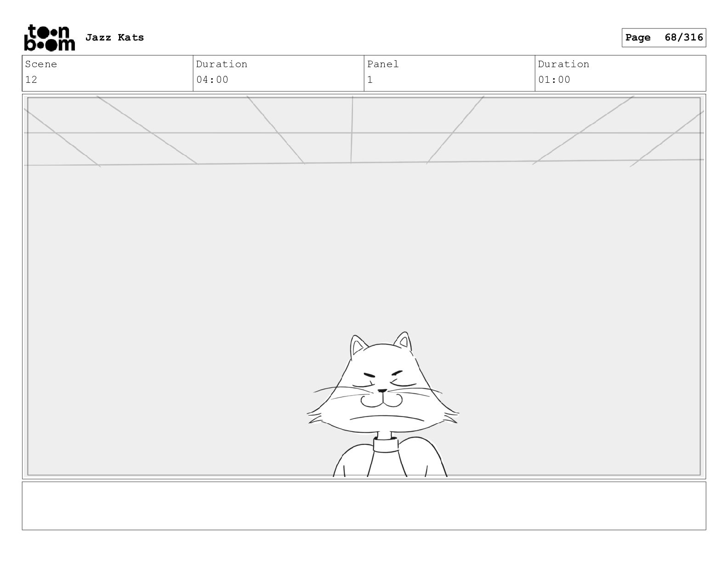728x563 pixels.
Task: Click the panel duration value '01:00'
Action: 554,80
